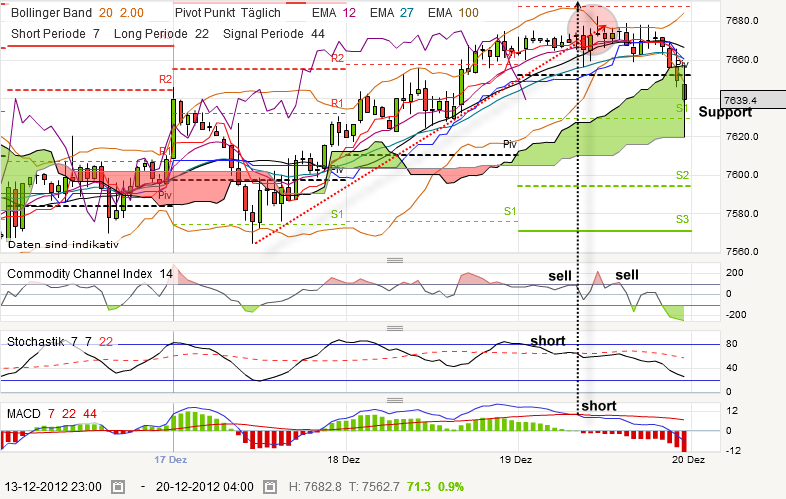Click the 17 Dez date axis label

171,459
